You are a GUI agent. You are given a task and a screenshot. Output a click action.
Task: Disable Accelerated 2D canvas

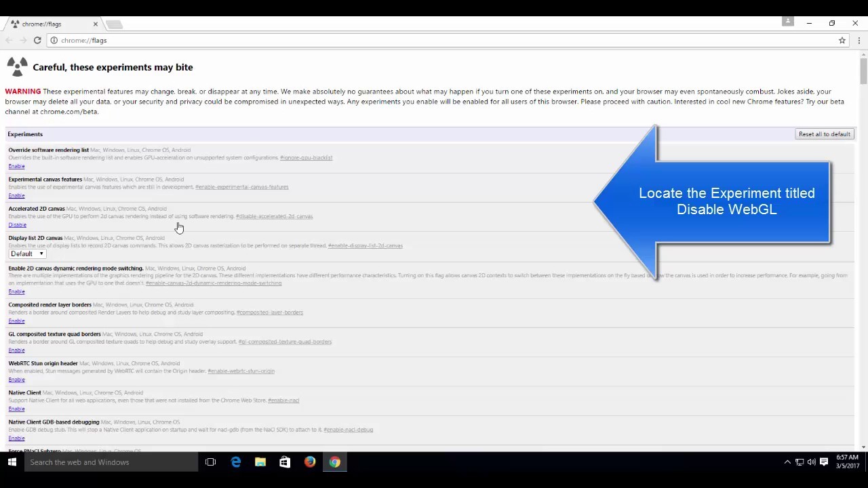tap(17, 225)
